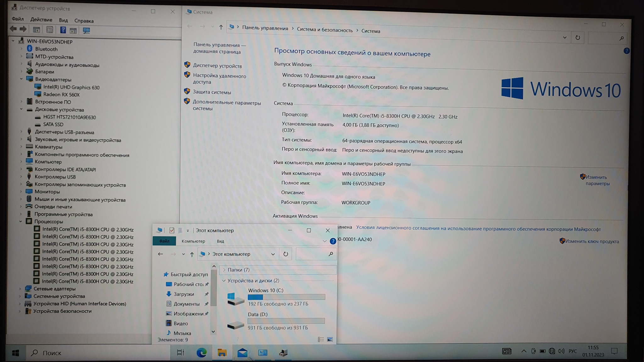This screenshot has width=644, height=362.
Task: Click the Защита системы link
Action: pyautogui.click(x=212, y=92)
